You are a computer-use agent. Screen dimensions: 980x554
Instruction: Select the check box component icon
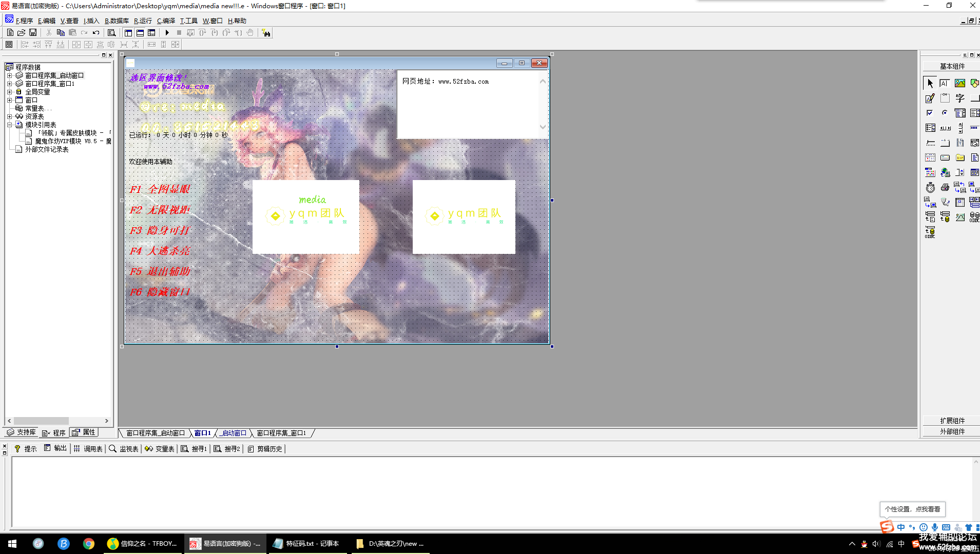(930, 113)
